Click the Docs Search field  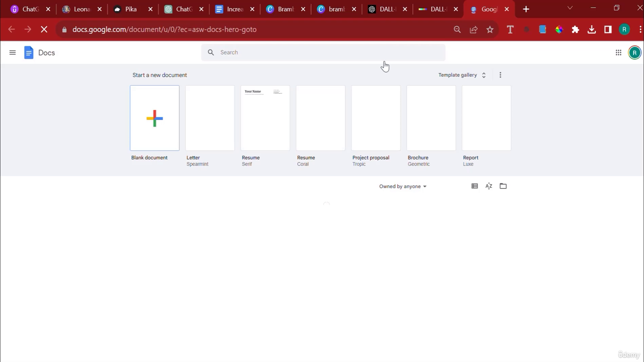pos(323,52)
